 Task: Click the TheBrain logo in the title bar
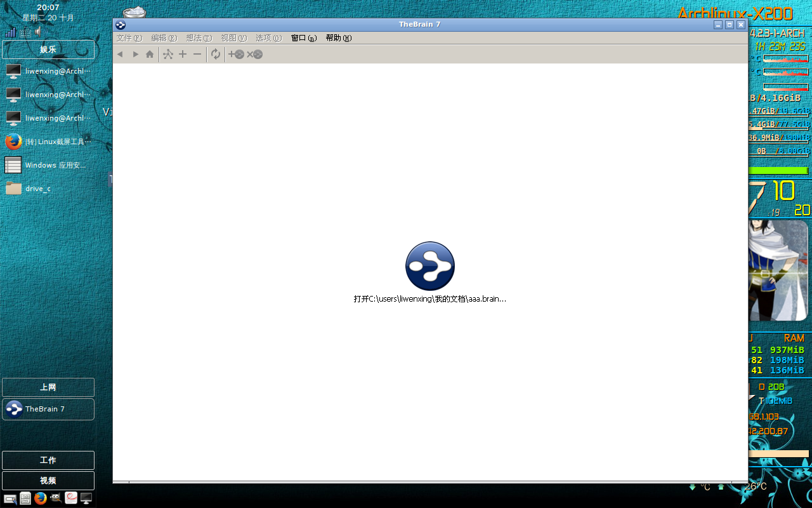121,25
